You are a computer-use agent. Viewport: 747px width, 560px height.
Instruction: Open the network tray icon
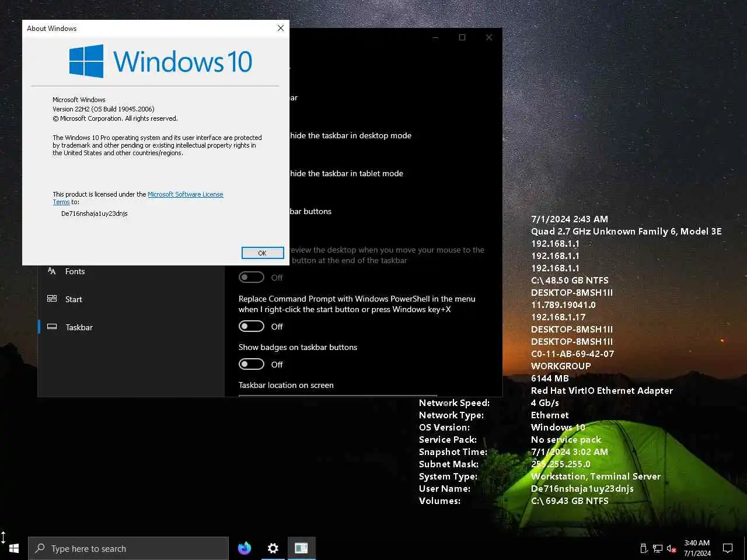pos(658,548)
